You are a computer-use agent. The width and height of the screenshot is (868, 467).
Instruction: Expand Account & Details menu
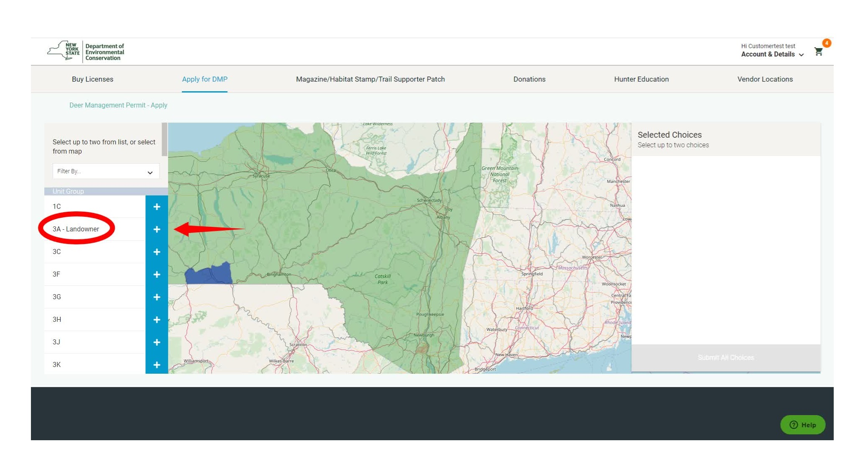pos(772,54)
